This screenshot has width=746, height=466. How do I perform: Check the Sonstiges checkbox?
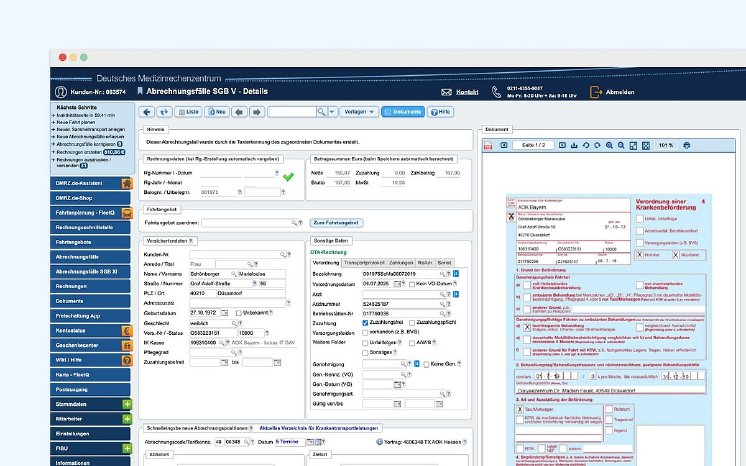365,353
